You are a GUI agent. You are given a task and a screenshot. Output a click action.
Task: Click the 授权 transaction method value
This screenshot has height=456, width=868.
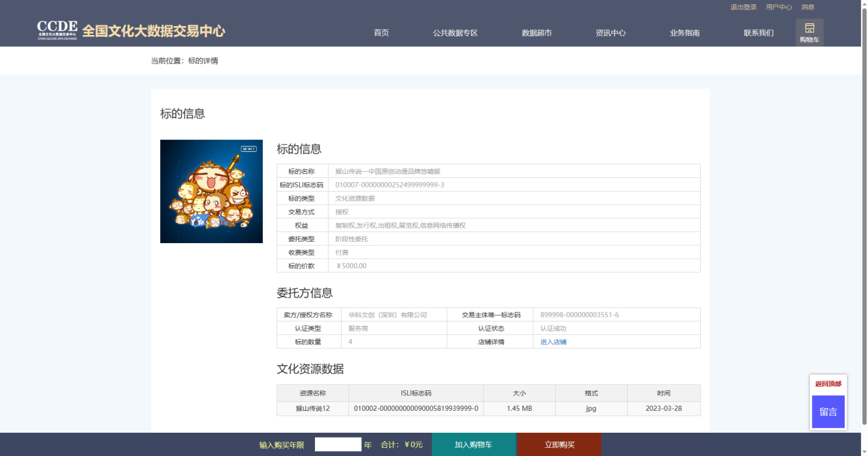click(342, 212)
